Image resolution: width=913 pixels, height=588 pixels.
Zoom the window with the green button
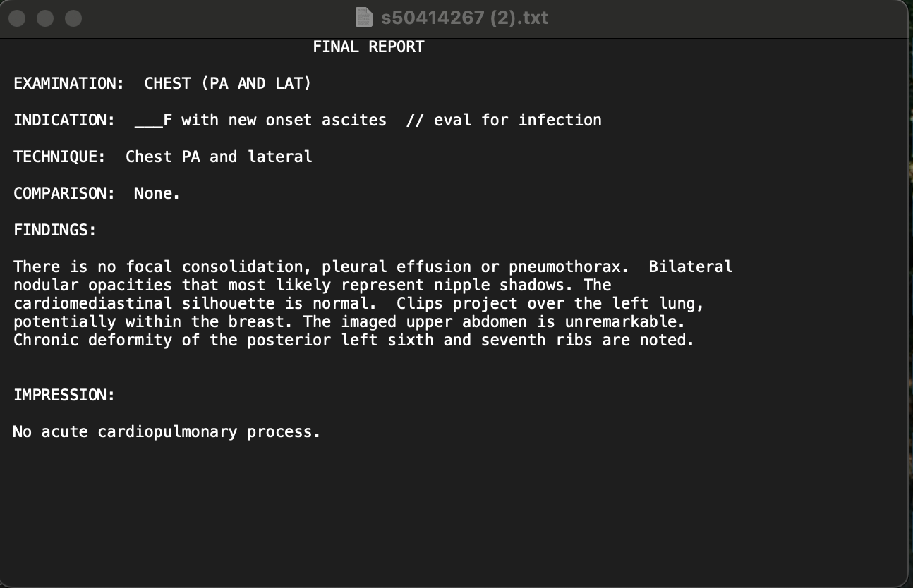coord(73,18)
